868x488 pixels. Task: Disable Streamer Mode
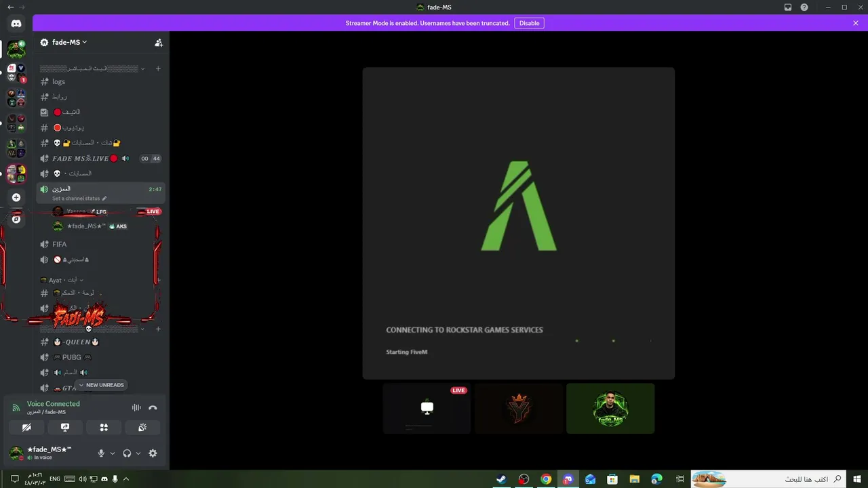[529, 23]
